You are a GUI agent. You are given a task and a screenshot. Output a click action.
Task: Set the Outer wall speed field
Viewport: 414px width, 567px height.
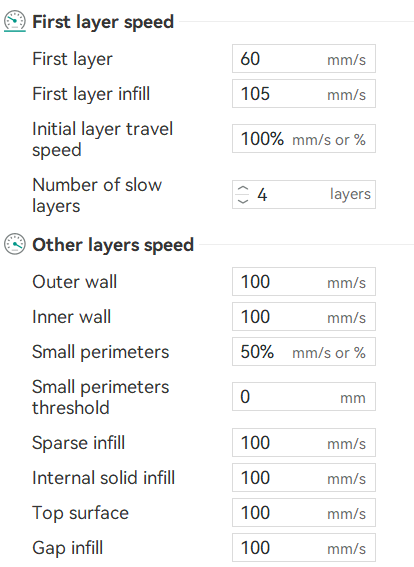pos(304,282)
